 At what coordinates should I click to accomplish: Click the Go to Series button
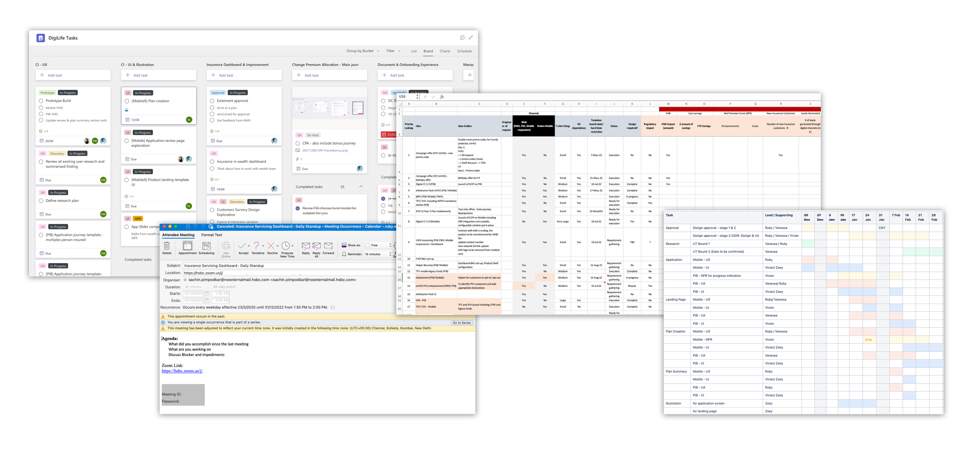click(x=461, y=323)
